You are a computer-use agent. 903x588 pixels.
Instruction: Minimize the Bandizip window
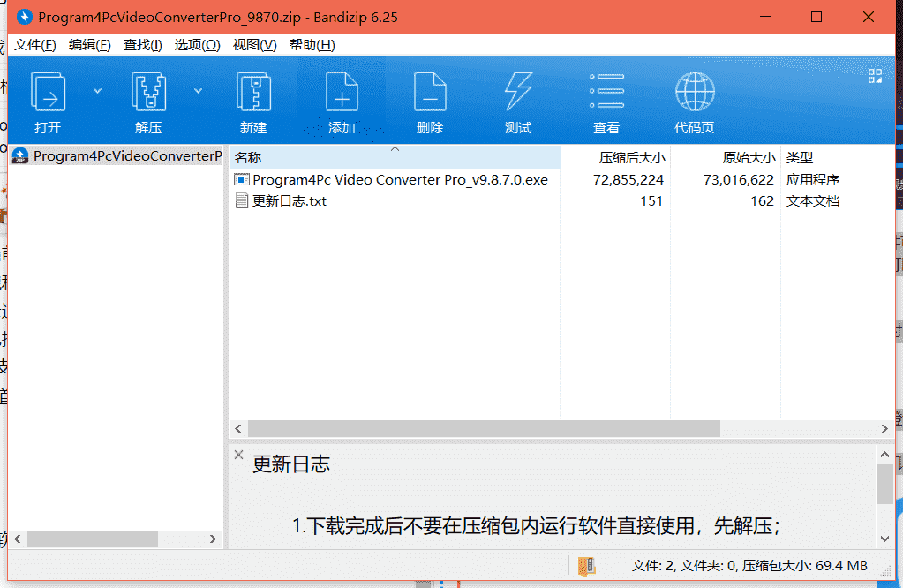point(765,17)
